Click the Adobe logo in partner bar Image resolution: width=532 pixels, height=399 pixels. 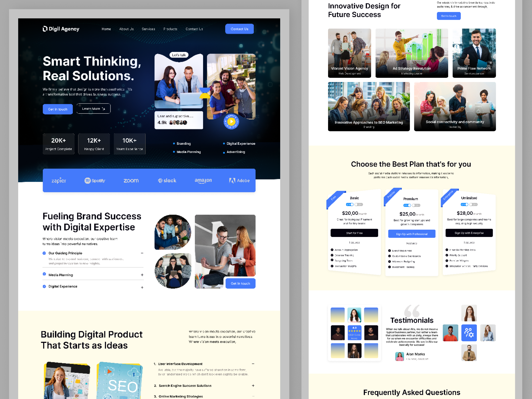click(x=239, y=181)
